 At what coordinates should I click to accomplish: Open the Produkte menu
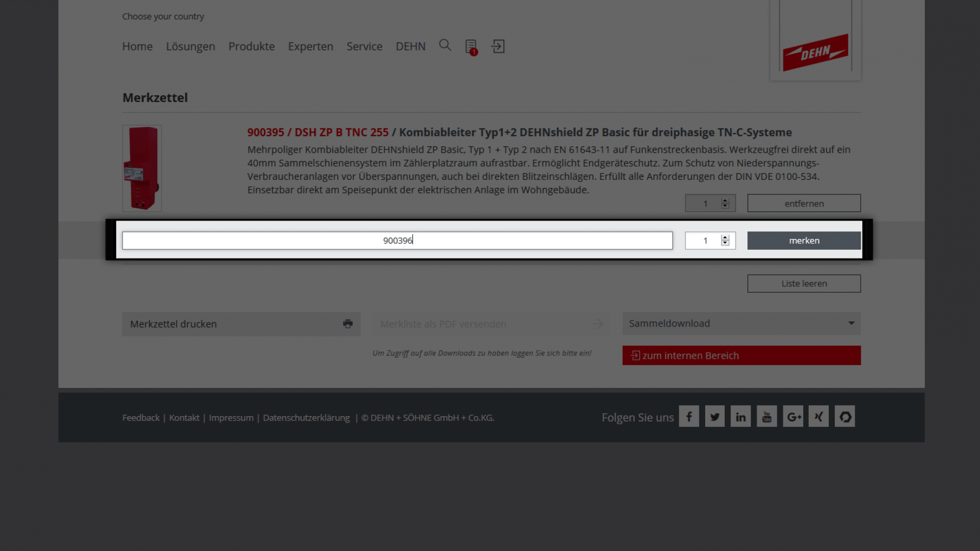click(252, 47)
